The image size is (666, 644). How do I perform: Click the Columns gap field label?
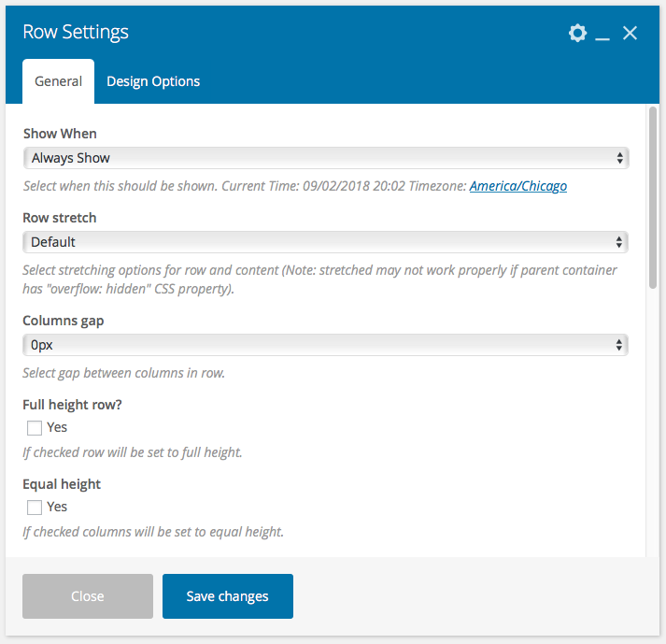coord(64,321)
